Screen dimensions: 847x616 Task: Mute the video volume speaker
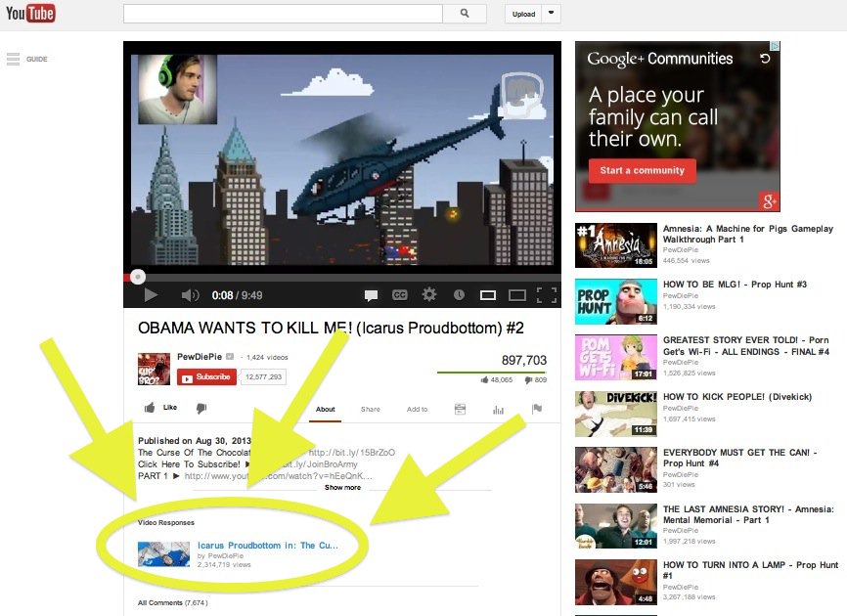tap(190, 295)
